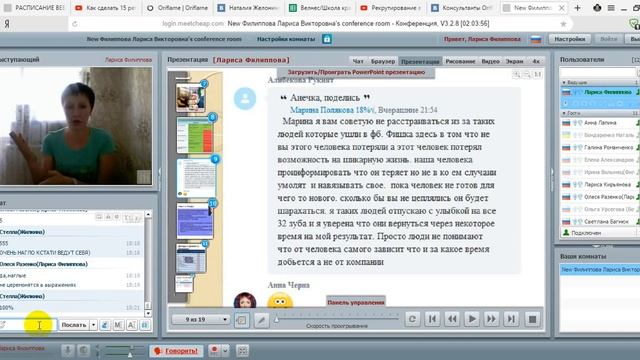
Task: Select slide thumbnail number 10
Action: [195, 221]
